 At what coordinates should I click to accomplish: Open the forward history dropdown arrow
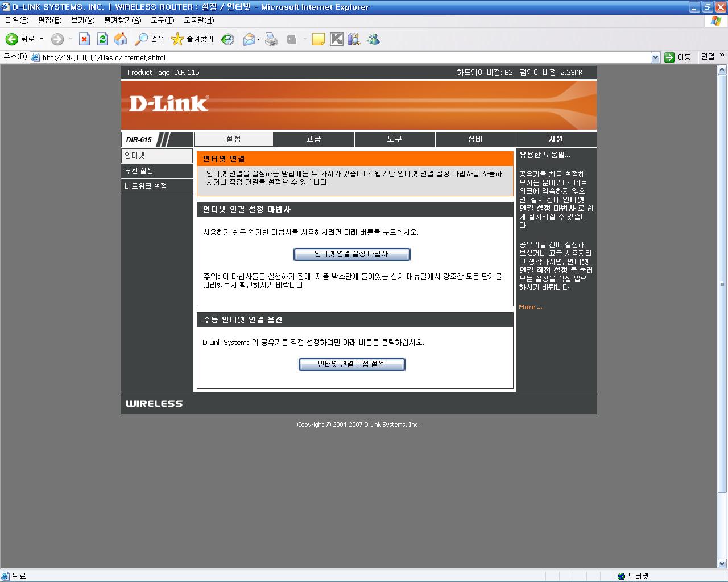[71, 39]
